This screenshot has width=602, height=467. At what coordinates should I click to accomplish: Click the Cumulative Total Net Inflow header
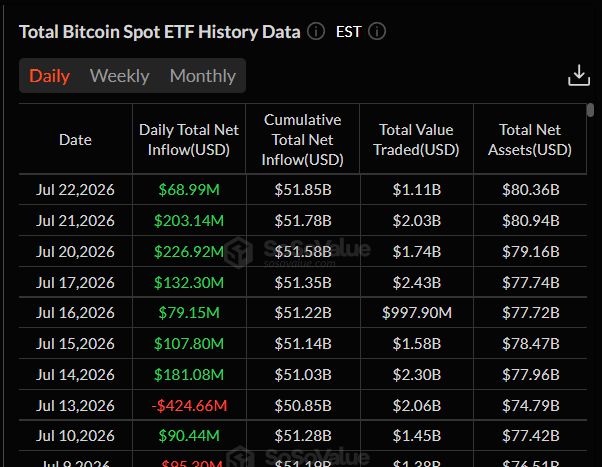pos(303,140)
